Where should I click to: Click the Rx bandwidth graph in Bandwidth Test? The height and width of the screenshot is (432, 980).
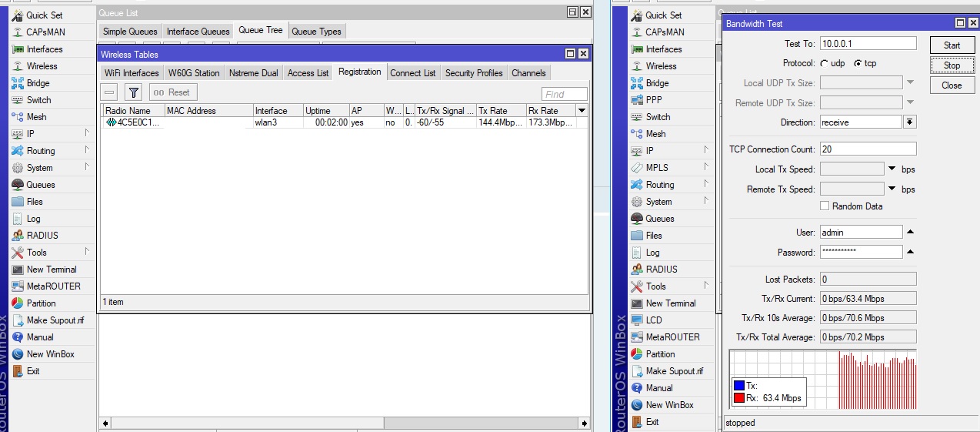click(822, 380)
